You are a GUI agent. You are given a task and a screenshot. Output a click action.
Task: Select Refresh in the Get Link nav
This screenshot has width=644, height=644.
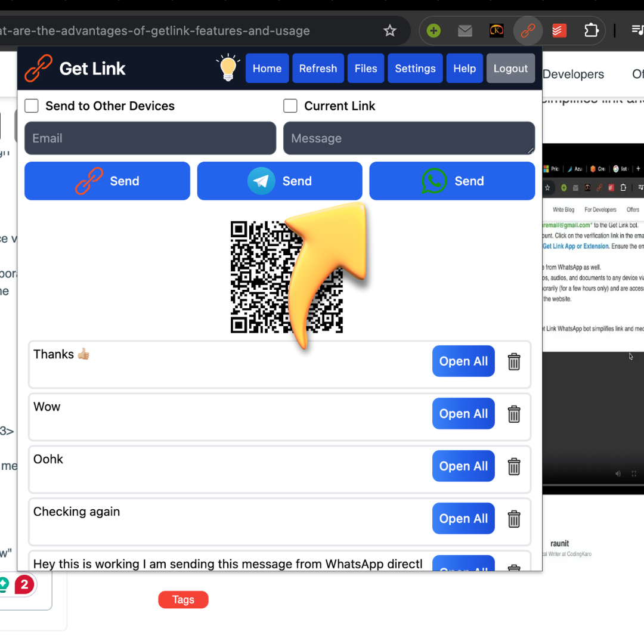(x=318, y=68)
